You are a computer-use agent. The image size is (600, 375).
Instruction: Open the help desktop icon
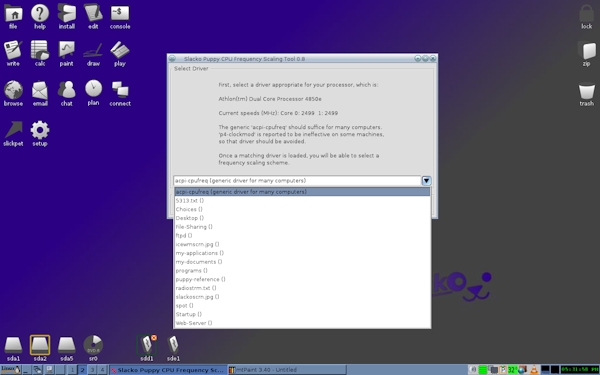point(40,16)
